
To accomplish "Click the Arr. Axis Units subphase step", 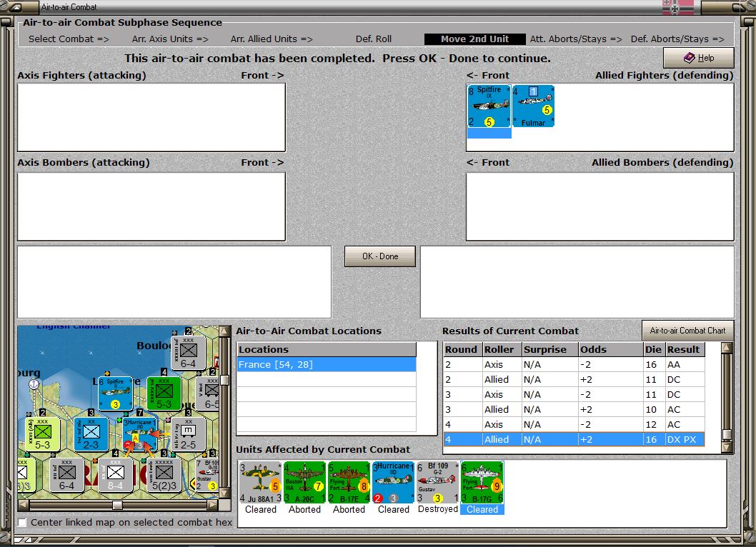I will (170, 39).
